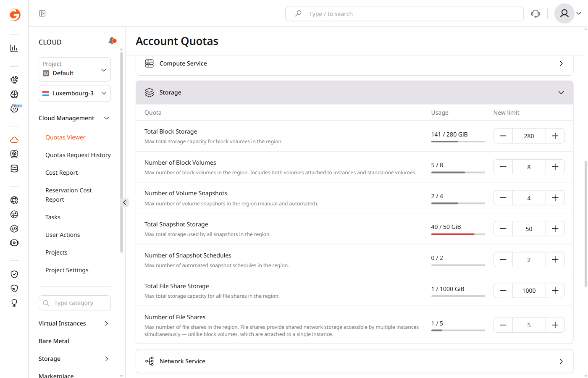Open Tasks menu item
The height and width of the screenshot is (378, 588).
53,217
